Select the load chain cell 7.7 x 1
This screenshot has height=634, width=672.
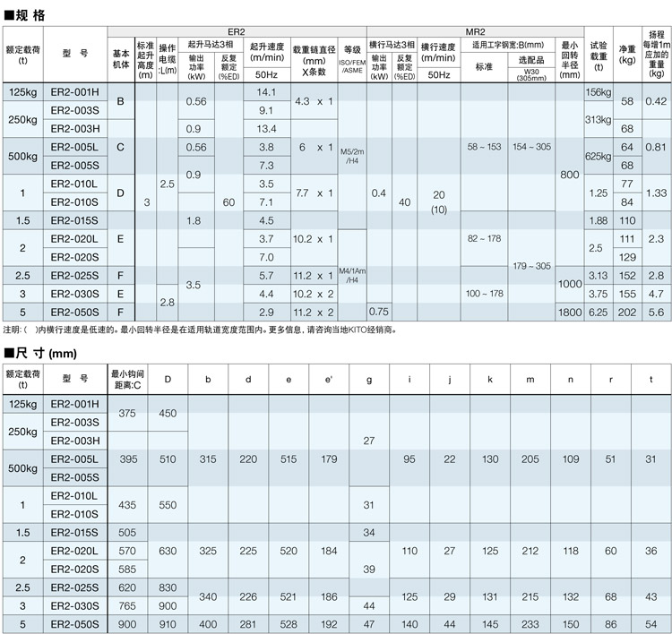coord(314,193)
